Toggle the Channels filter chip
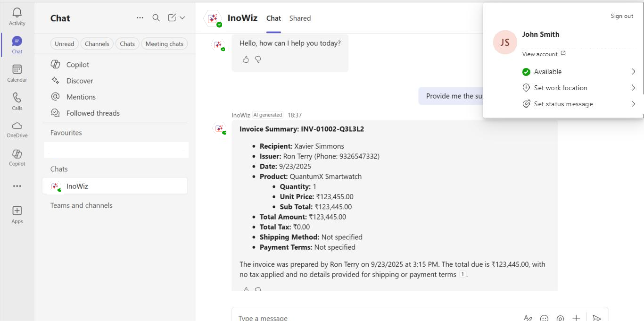 tap(97, 44)
